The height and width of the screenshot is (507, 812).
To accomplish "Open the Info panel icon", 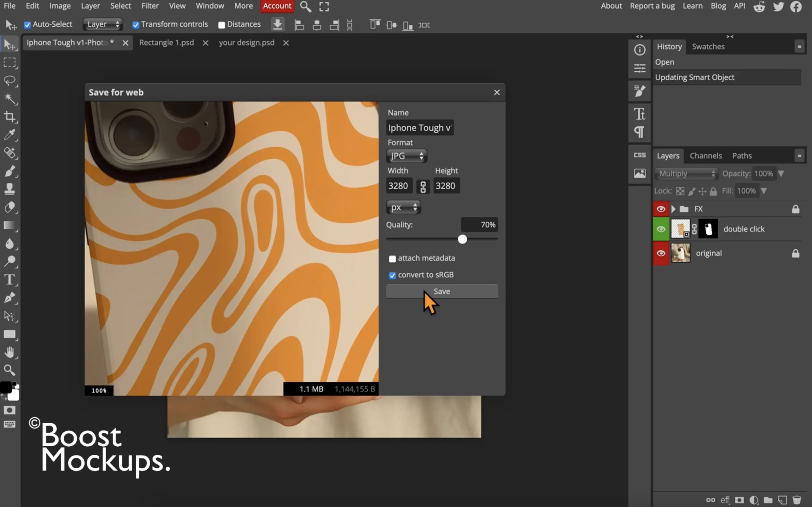I will [x=639, y=50].
